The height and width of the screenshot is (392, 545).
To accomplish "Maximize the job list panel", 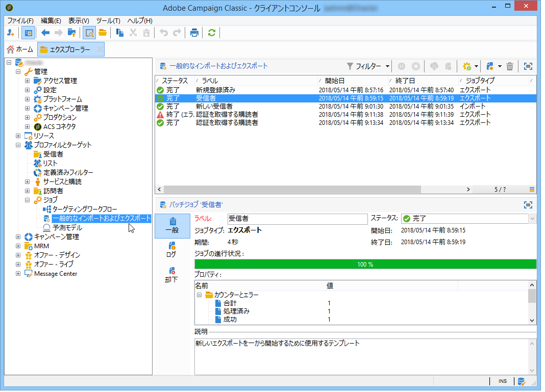I will [x=528, y=66].
